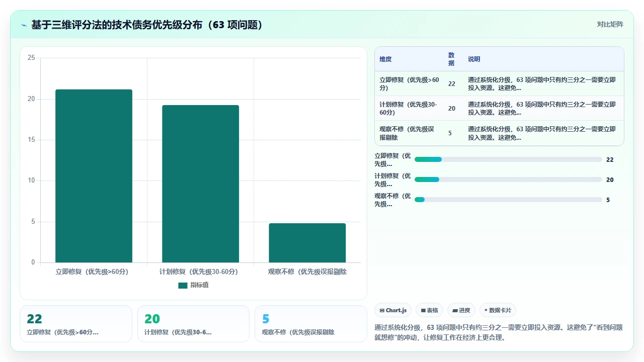Open the stat card showing 5
The image size is (644, 362).
[311, 324]
